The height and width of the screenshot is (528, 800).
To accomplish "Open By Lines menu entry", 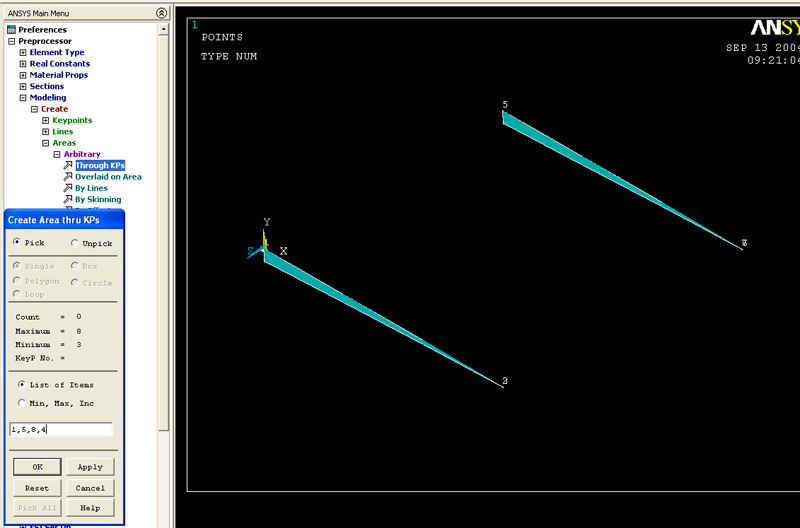I will pyautogui.click(x=91, y=188).
